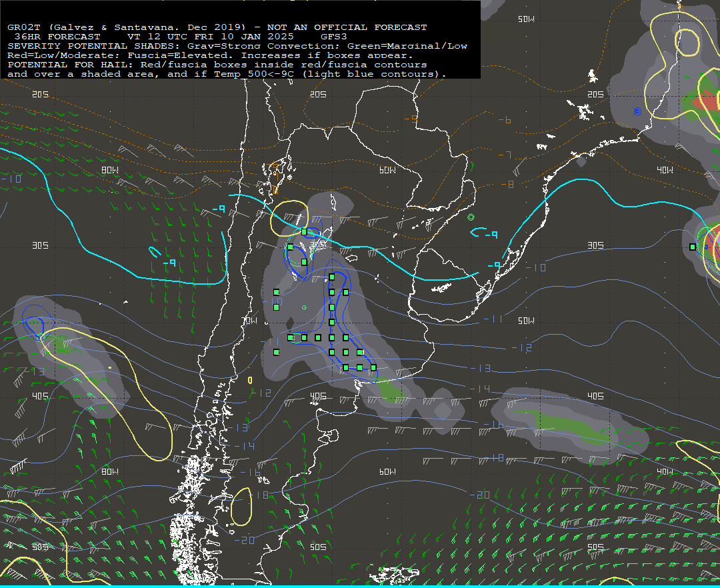The height and width of the screenshot is (588, 720).
Task: Click the orange "-6" contour label
Action: coord(505,120)
